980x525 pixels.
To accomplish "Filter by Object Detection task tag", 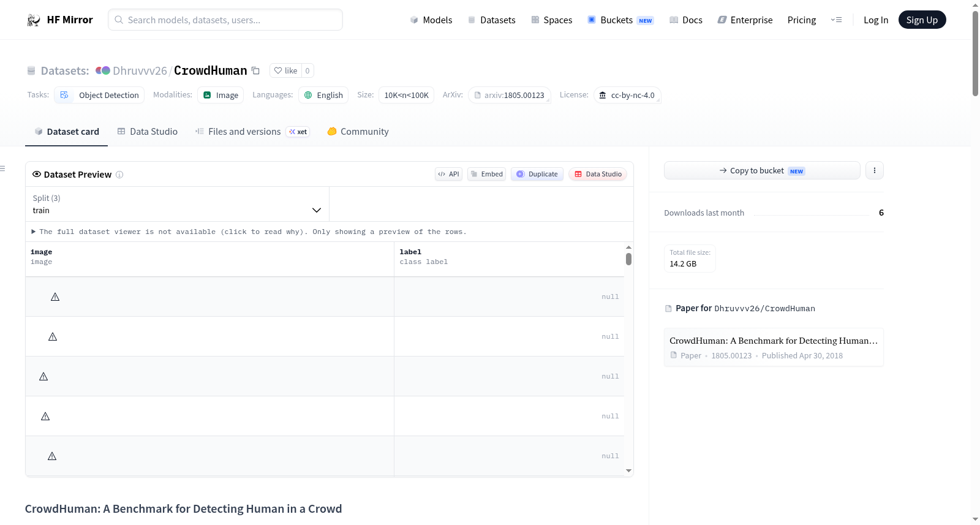I will point(99,95).
